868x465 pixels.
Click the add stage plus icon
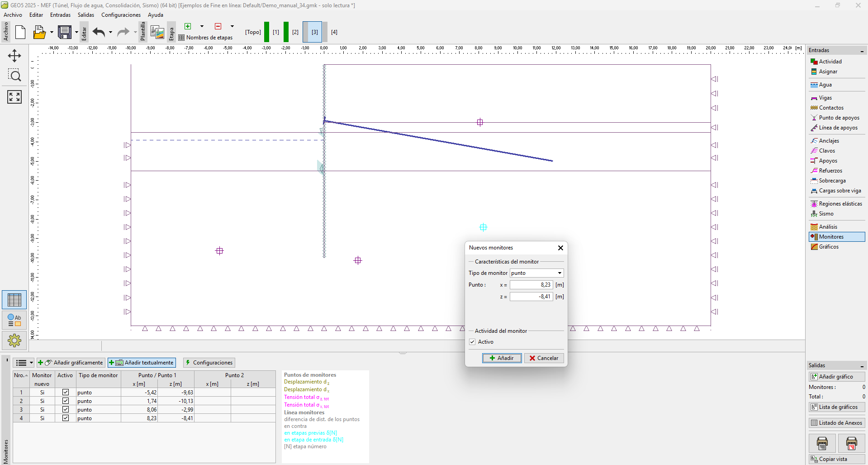[x=188, y=26]
